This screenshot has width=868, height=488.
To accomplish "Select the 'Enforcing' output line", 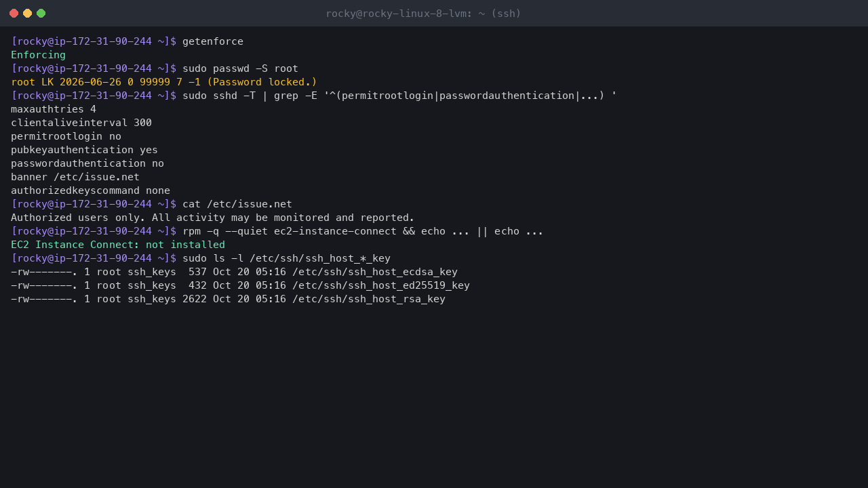I will pyautogui.click(x=39, y=55).
